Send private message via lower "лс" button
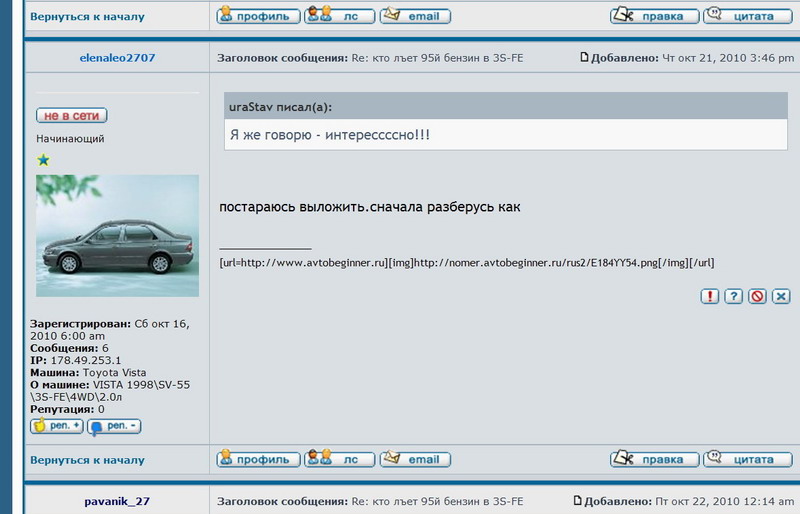This screenshot has width=800, height=514. 340,459
